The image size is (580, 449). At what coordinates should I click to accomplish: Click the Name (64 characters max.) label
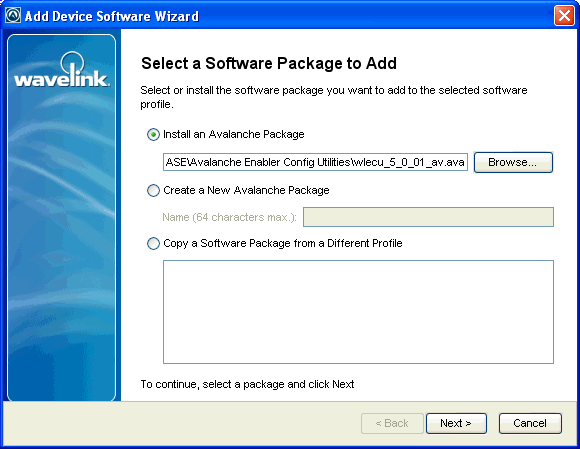tap(229, 217)
